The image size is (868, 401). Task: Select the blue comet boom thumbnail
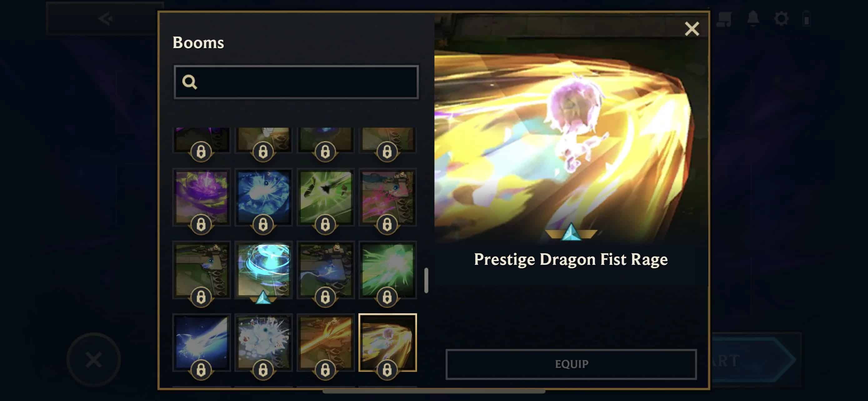[202, 343]
